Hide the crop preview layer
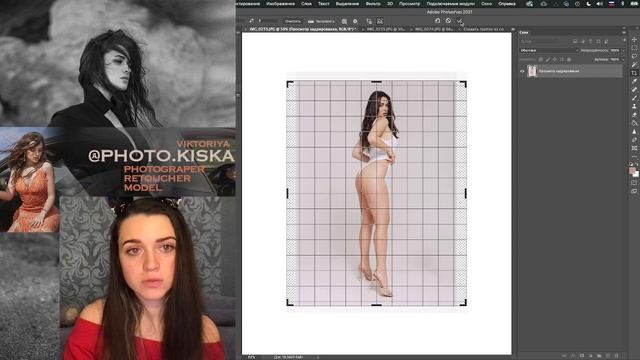Viewport: 640px width, 360px height. [x=522, y=71]
